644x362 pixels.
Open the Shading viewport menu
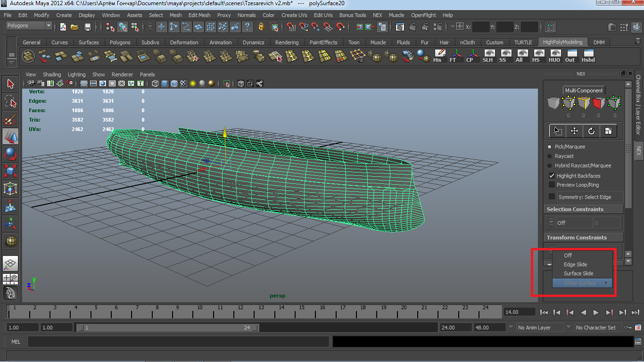52,74
